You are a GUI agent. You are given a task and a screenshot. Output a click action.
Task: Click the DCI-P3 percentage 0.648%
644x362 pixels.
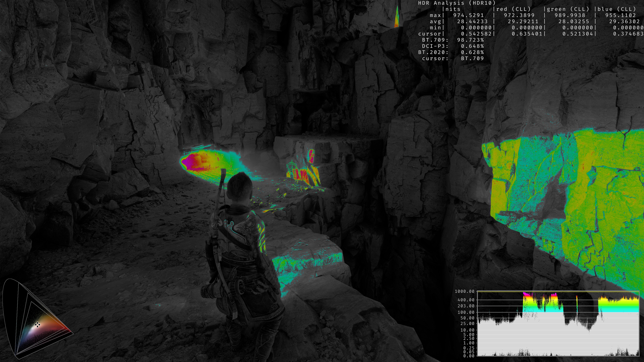click(x=472, y=46)
